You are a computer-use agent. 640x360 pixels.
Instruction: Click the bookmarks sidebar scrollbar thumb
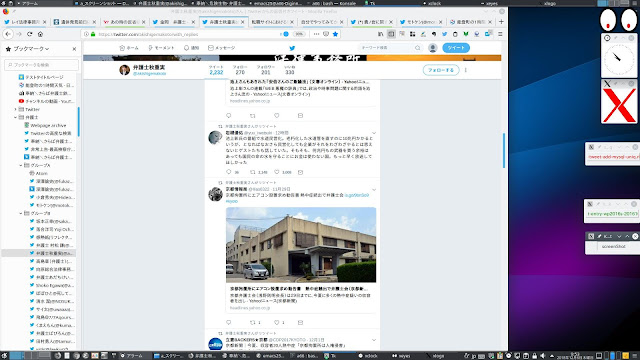pyautogui.click(x=78, y=122)
